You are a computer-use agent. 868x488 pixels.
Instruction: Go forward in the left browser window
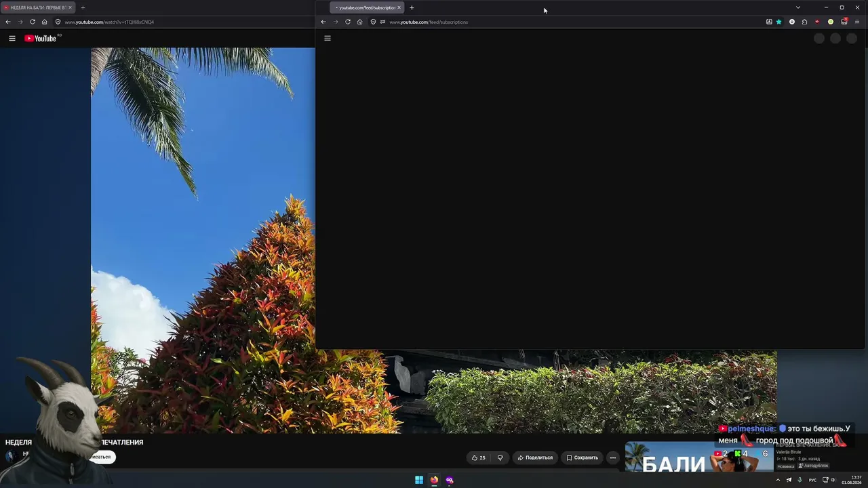pos(20,22)
